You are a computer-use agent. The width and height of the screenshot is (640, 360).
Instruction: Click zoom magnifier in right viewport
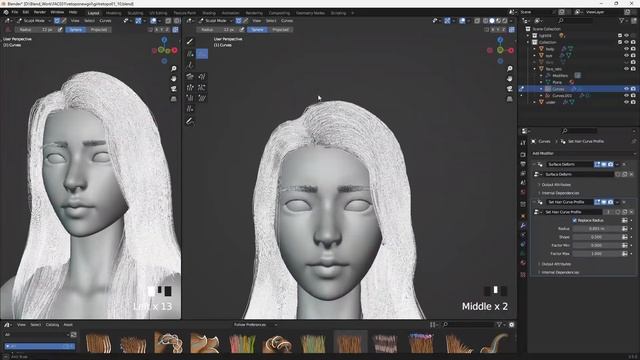click(510, 69)
